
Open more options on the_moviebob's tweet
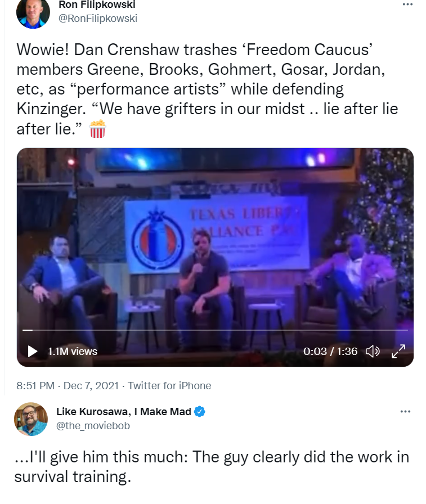pos(405,411)
